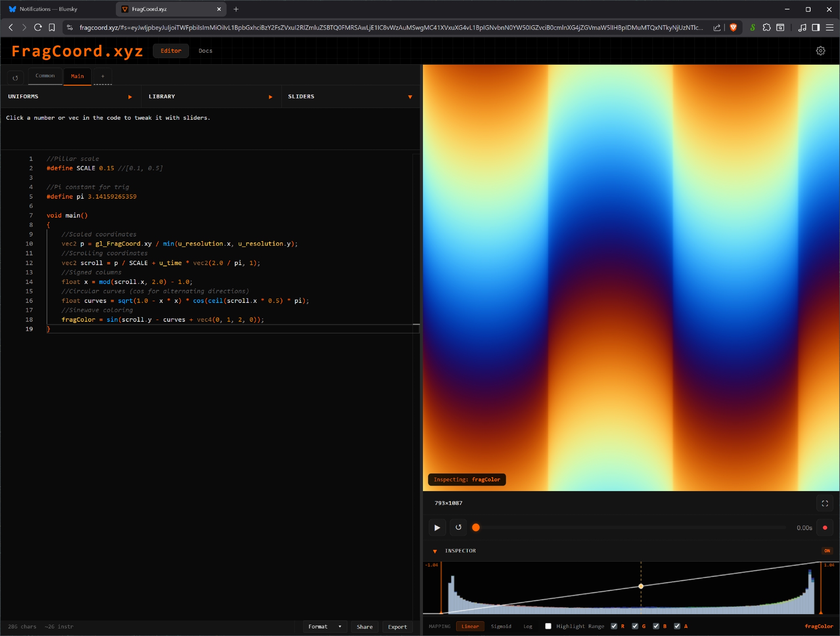The width and height of the screenshot is (840, 636).
Task: Enter fullscreen preview mode
Action: pos(825,503)
